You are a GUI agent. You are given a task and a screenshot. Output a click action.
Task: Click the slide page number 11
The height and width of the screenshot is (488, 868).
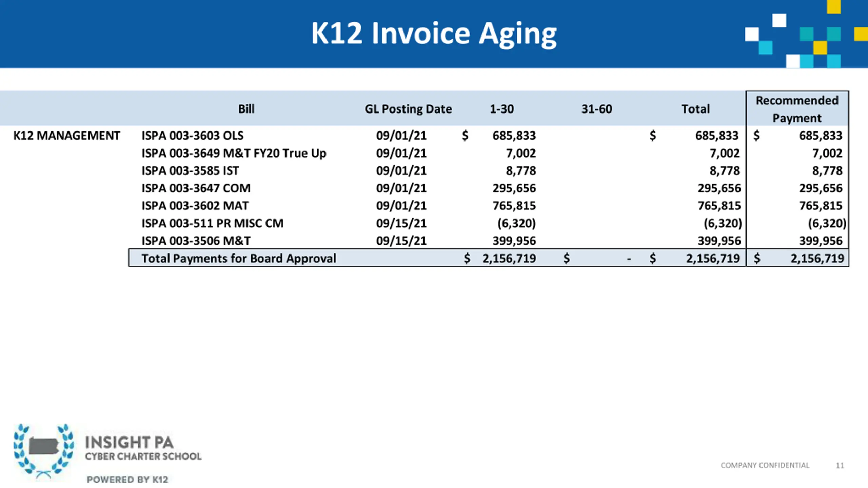[840, 466]
